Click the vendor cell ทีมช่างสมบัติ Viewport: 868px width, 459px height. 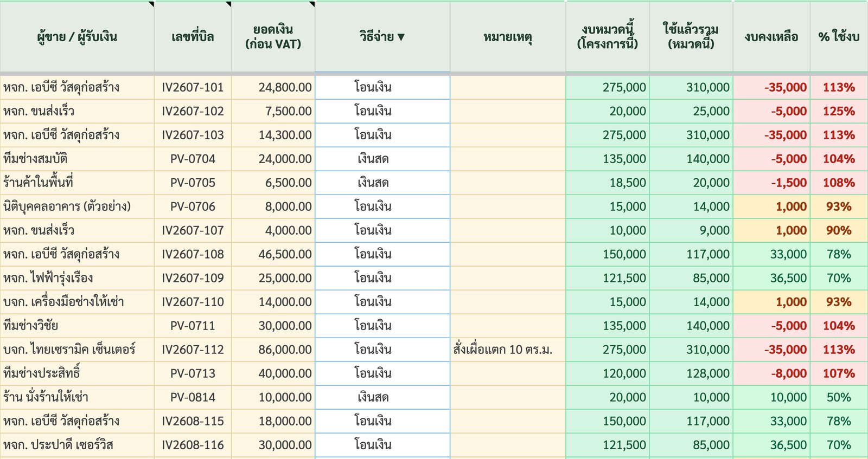coord(77,159)
